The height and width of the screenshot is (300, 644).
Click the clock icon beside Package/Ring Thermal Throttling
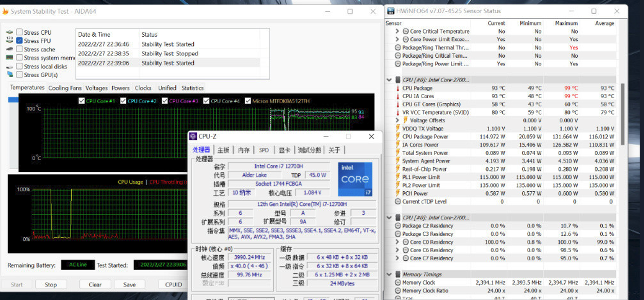tap(398, 48)
